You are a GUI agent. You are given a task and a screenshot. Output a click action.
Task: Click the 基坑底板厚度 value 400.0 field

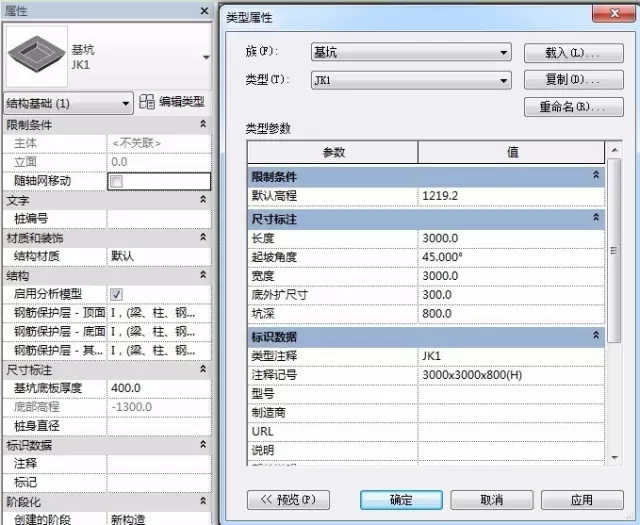click(158, 388)
